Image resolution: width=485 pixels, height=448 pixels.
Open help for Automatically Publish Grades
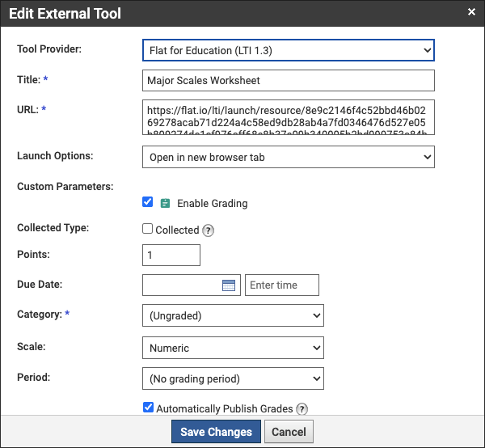click(302, 409)
